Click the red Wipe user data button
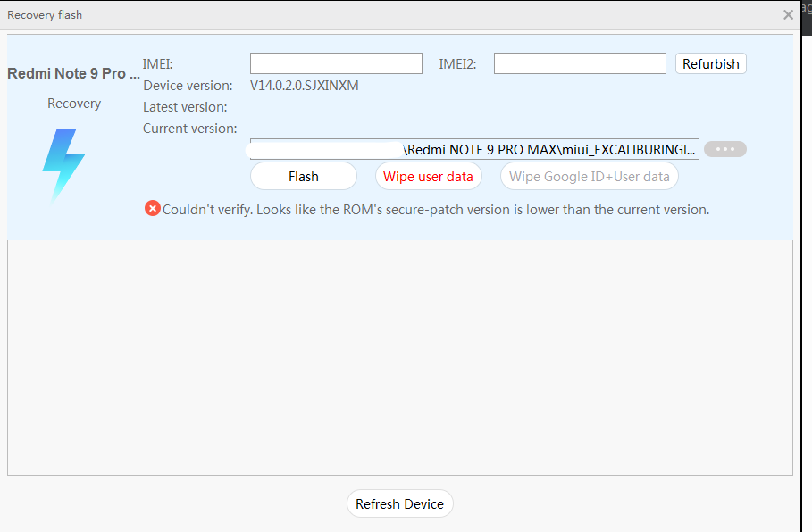The image size is (812, 532). point(428,177)
